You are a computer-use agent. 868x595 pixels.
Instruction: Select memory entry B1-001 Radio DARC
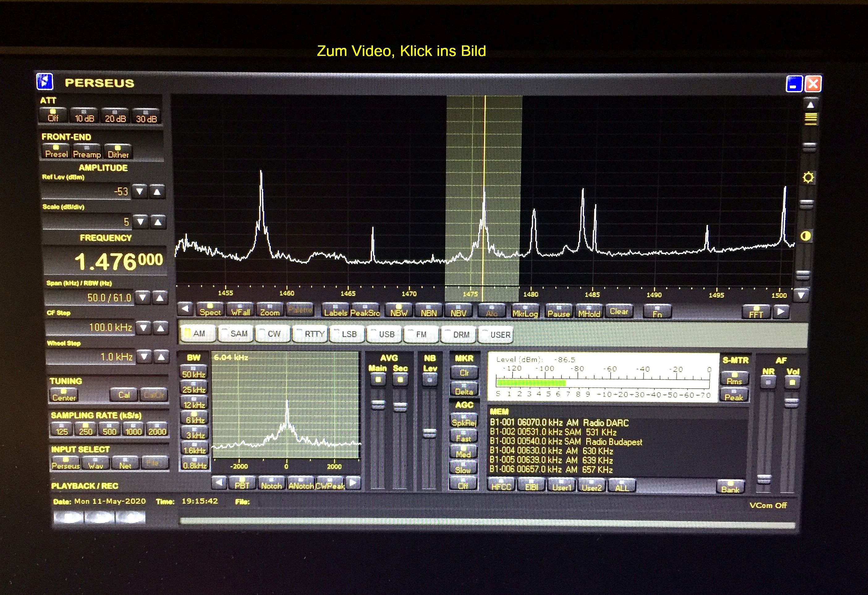coord(559,422)
